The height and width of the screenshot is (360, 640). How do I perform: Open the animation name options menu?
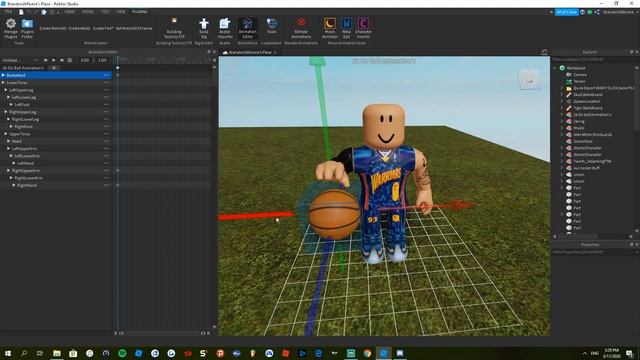click(x=36, y=60)
